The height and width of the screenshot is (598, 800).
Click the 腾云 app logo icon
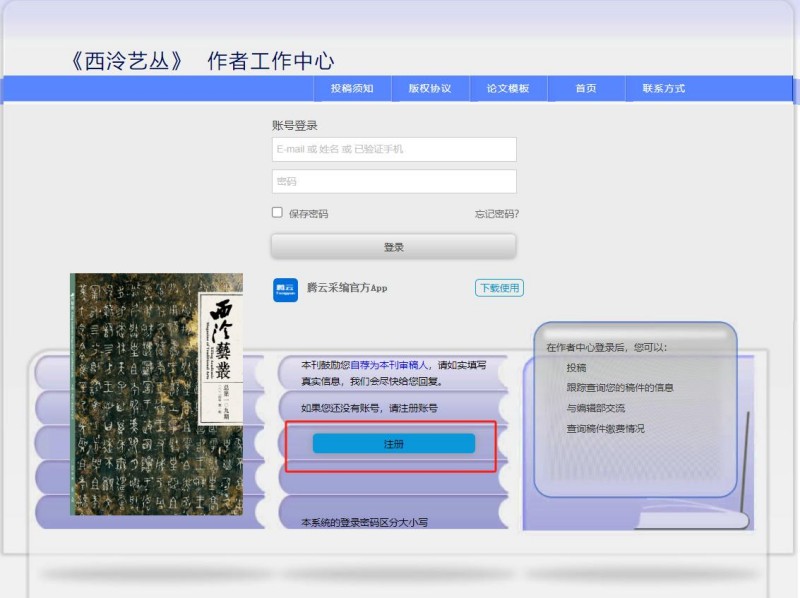[x=285, y=290]
